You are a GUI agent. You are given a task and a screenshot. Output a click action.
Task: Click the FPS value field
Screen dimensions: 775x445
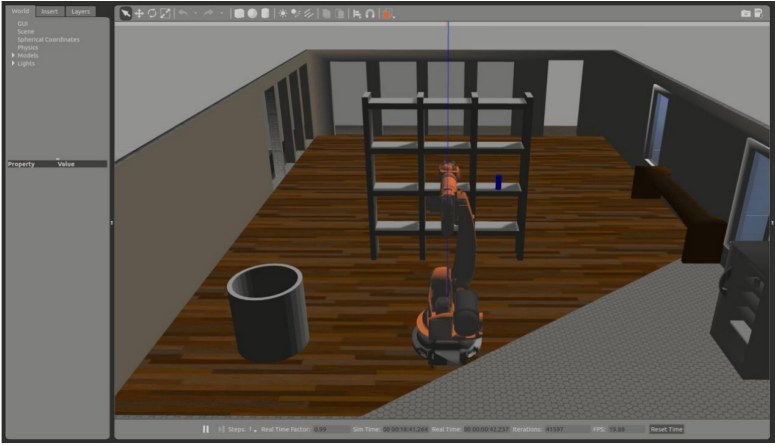(x=626, y=429)
